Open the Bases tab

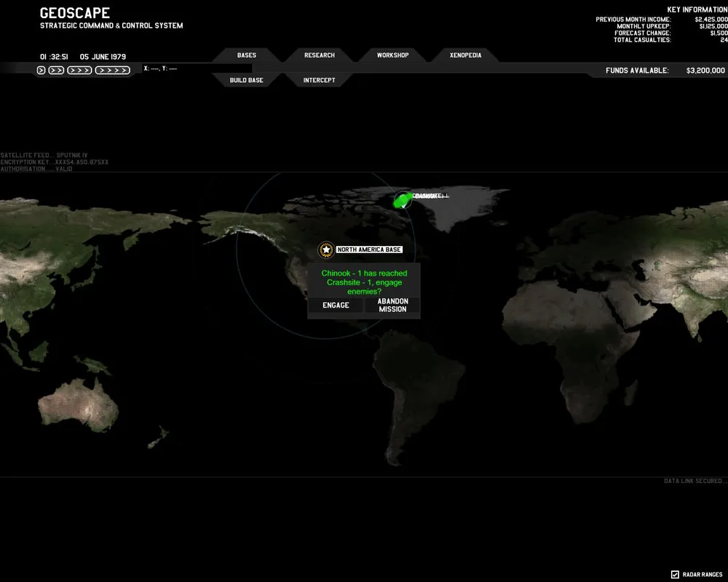247,55
